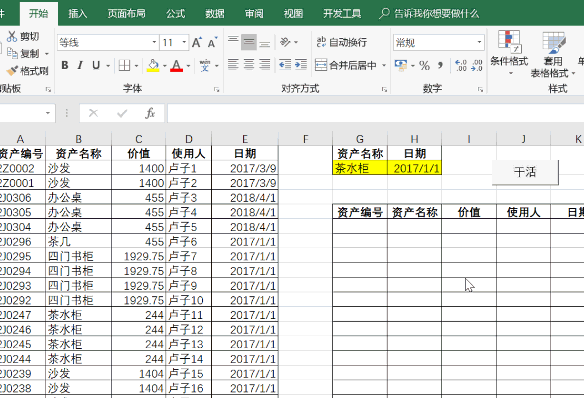Click the Cut (剪切) scissors icon
The image size is (584, 398).
pyautogui.click(x=12, y=36)
